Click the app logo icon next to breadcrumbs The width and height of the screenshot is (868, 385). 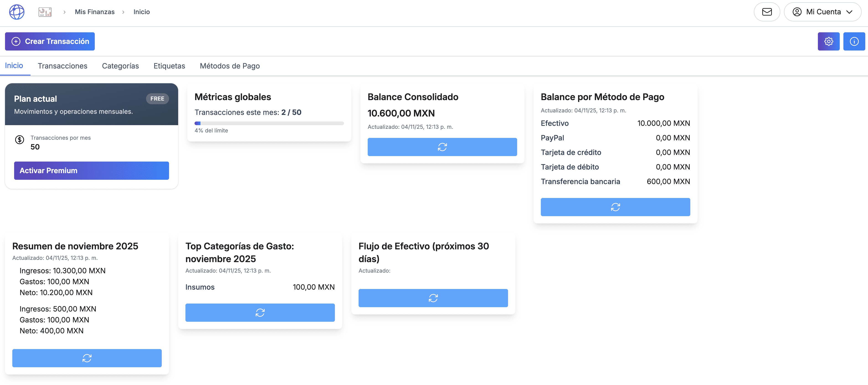coord(45,12)
